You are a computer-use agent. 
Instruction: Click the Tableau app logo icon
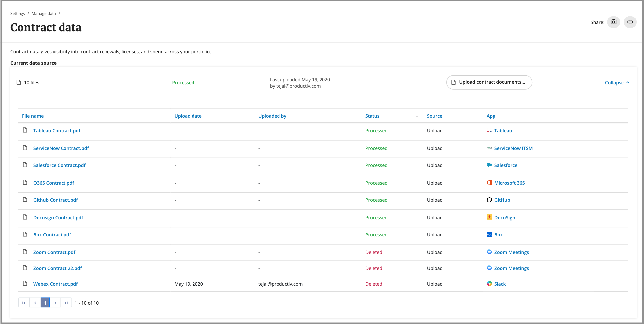[489, 131]
